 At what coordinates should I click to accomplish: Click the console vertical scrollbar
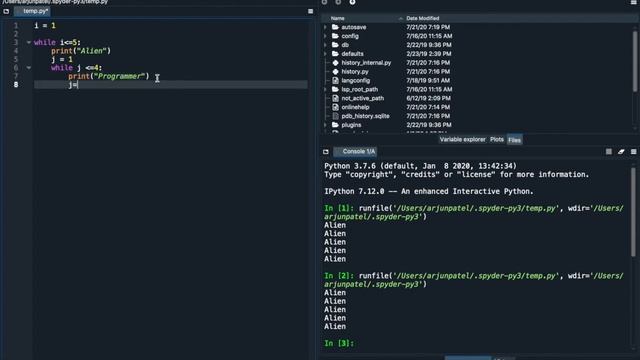pyautogui.click(x=633, y=212)
